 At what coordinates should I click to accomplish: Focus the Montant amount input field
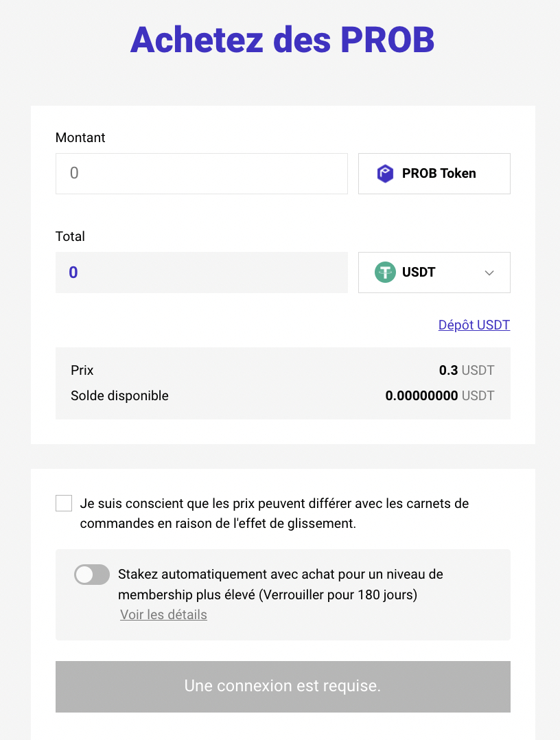[202, 174]
